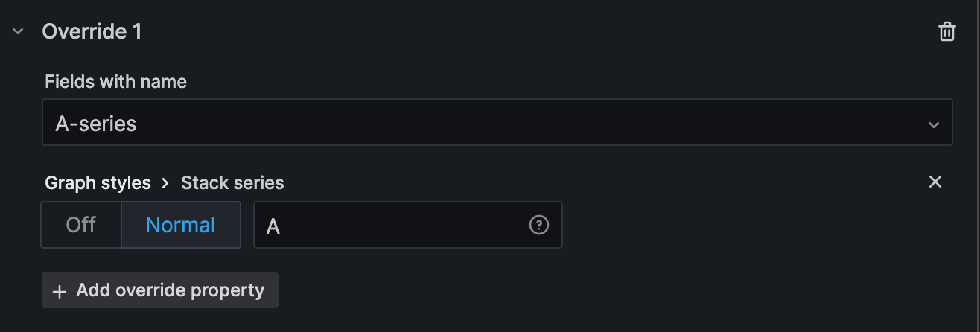Open the A-series field name dropdown
Screen dimensions: 980x332
(x=497, y=123)
